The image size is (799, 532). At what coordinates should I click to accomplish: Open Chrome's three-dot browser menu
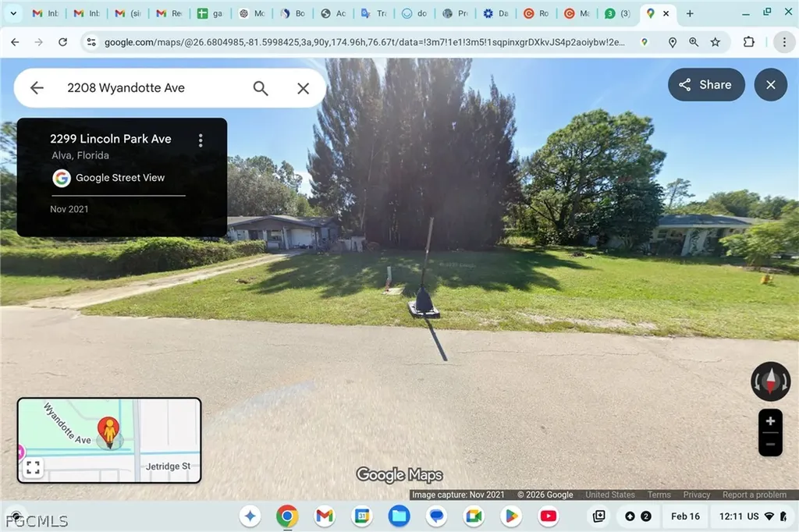click(x=784, y=41)
